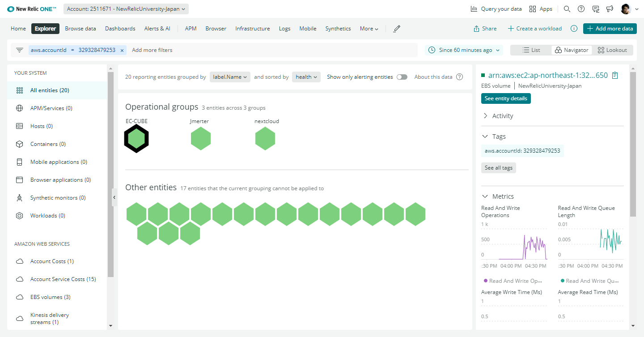
Task: Select Mobile applications (0) in sidebar
Action: tap(57, 162)
